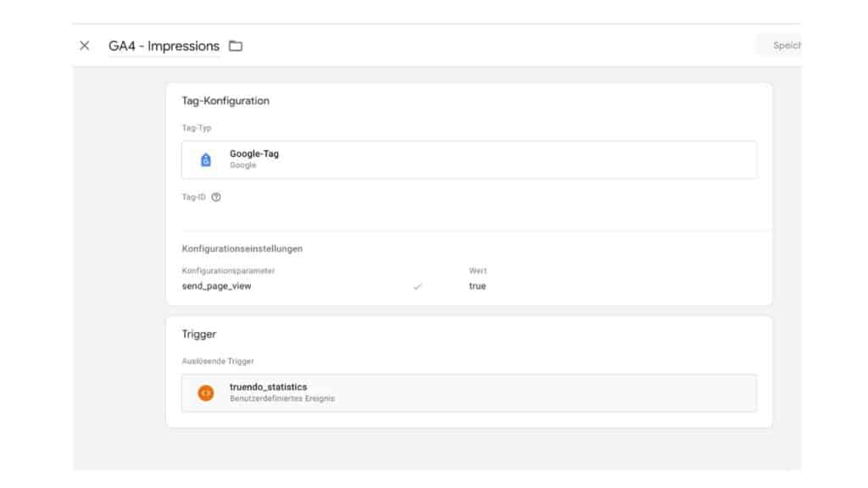Click the send_page_view parameter text
The width and height of the screenshot is (868, 488).
pyautogui.click(x=216, y=286)
